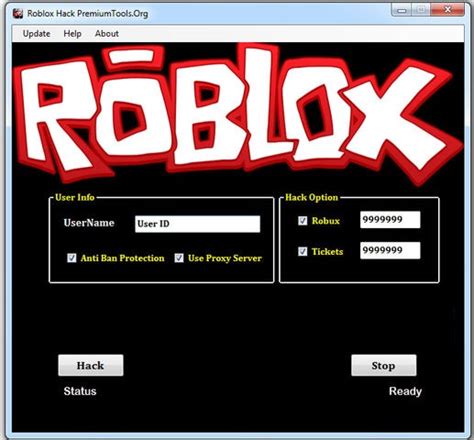
Task: Click the Status label
Action: [80, 391]
